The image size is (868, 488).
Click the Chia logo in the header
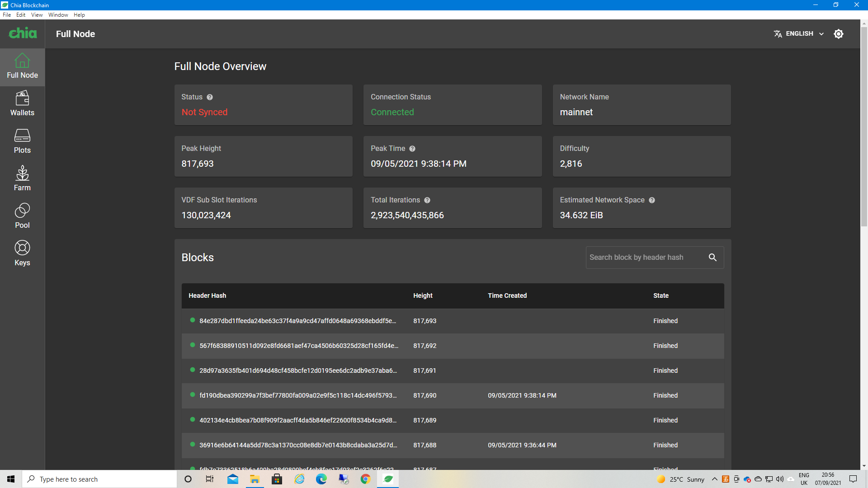click(23, 33)
